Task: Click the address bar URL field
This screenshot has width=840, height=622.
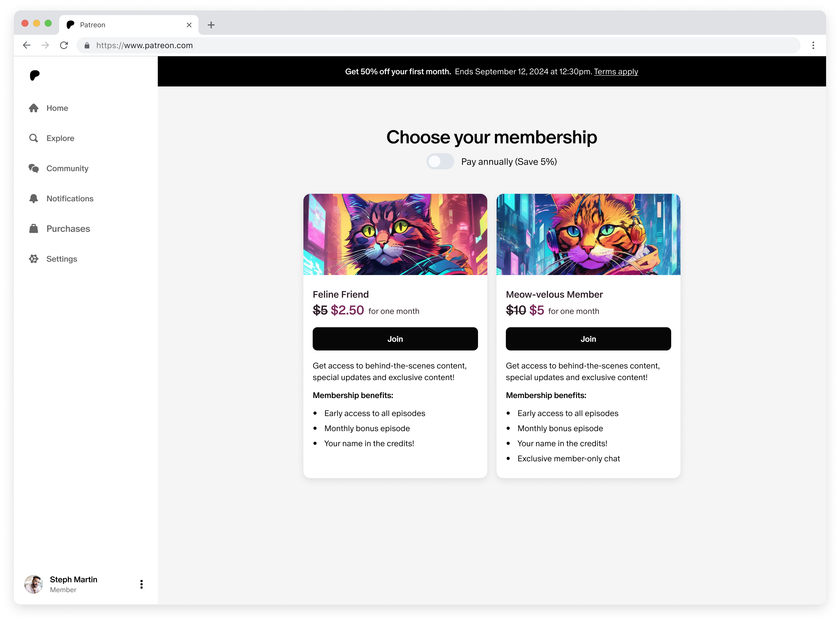Action: [x=438, y=45]
